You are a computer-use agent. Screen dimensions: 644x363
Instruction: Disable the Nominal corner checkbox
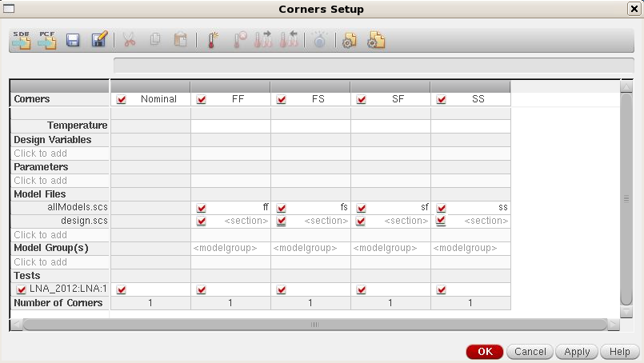(x=122, y=100)
